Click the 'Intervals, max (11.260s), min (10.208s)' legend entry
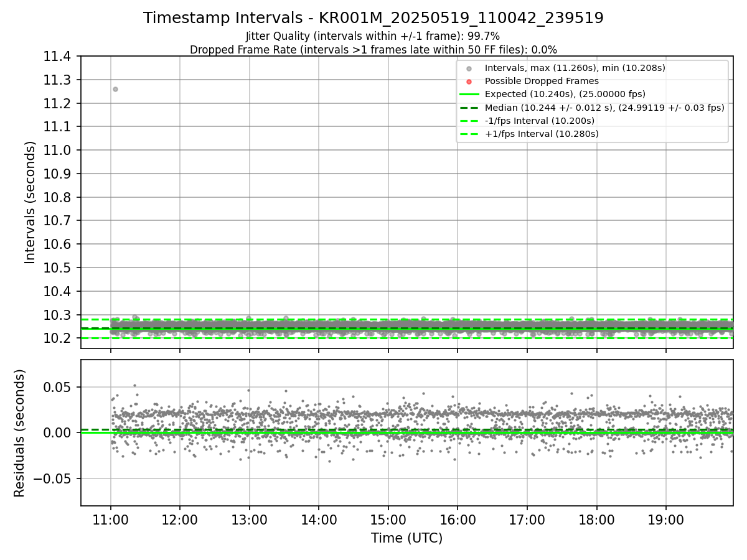Viewport: 747px width, 560px height. point(575,68)
